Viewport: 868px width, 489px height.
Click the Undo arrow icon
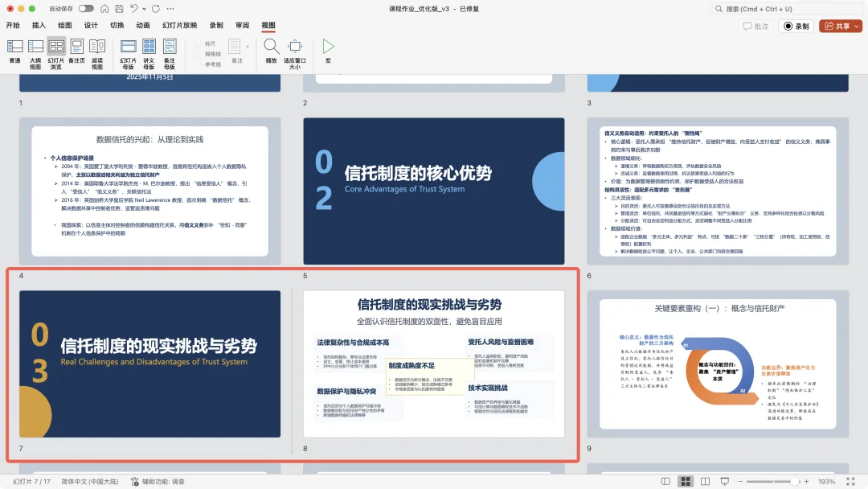pyautogui.click(x=134, y=9)
